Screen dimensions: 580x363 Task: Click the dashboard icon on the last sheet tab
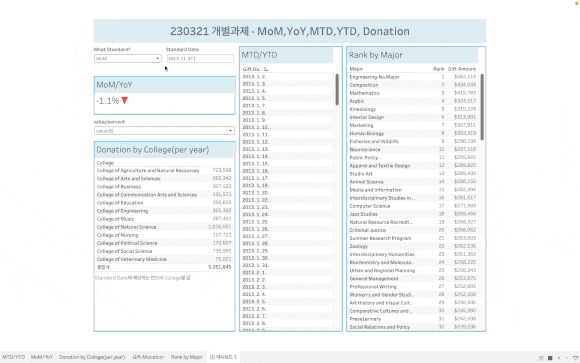212,357
